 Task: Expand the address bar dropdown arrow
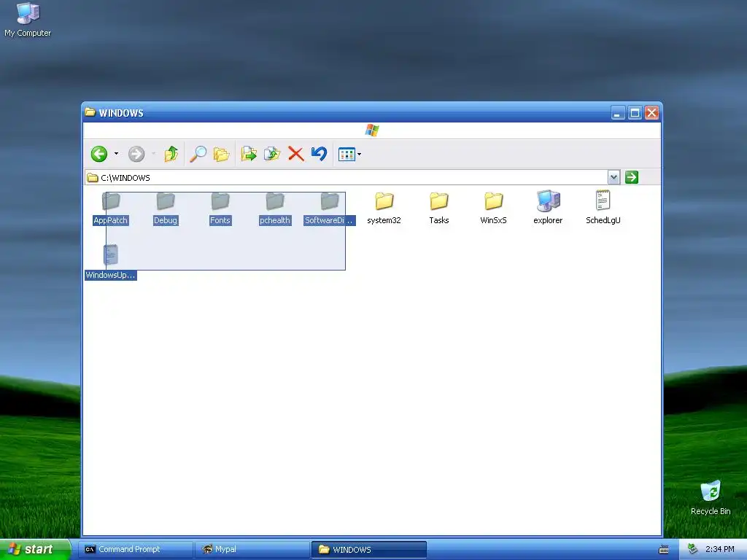pyautogui.click(x=614, y=178)
